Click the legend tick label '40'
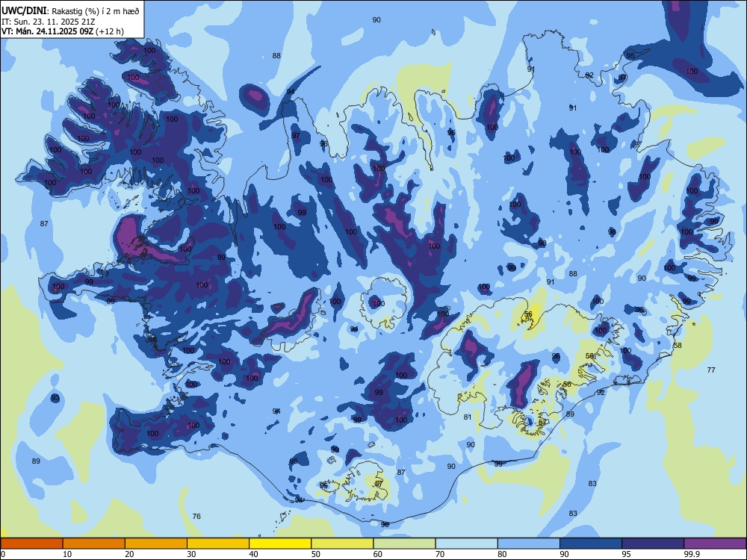 (x=253, y=554)
